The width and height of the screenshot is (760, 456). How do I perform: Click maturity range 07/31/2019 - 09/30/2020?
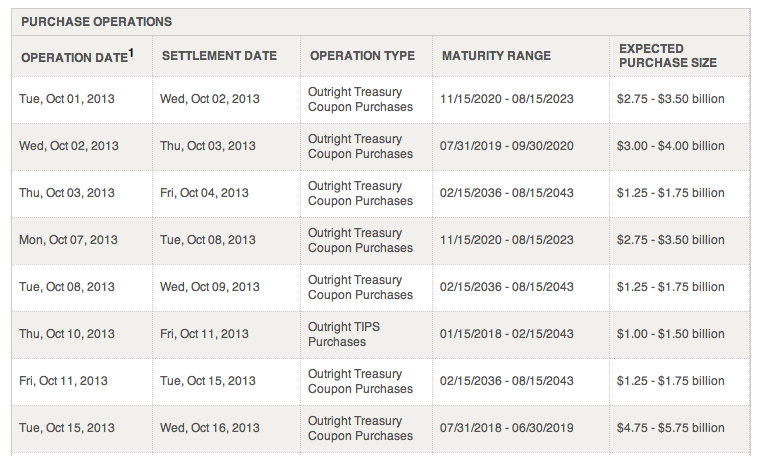click(x=507, y=146)
